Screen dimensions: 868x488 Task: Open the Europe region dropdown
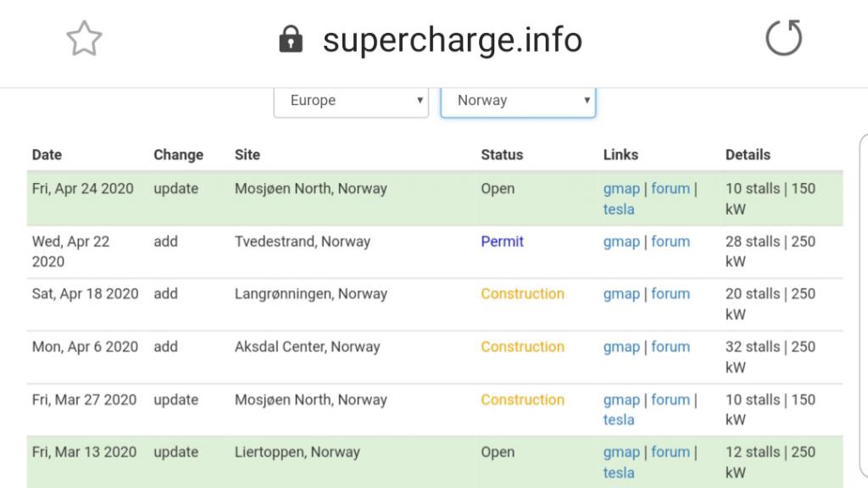(351, 102)
